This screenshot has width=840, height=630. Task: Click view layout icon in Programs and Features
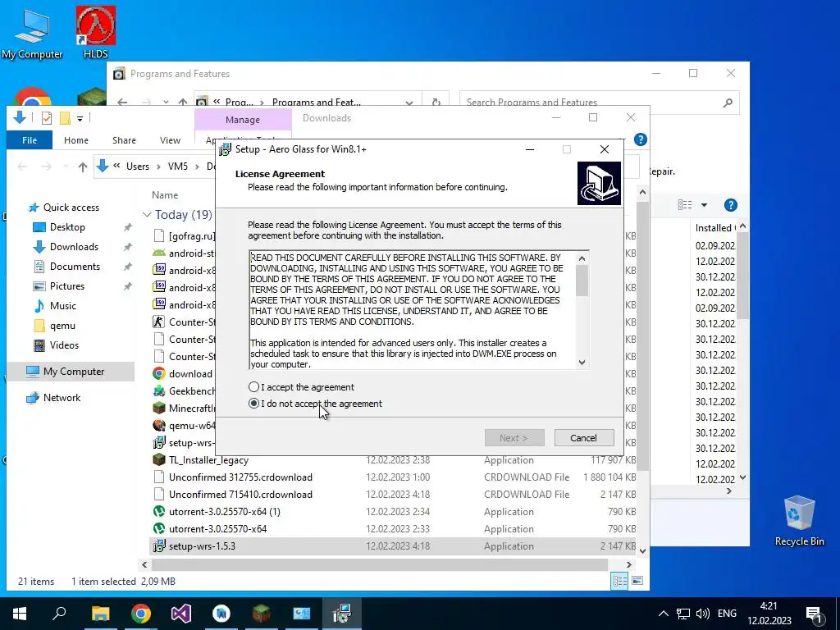pos(685,204)
